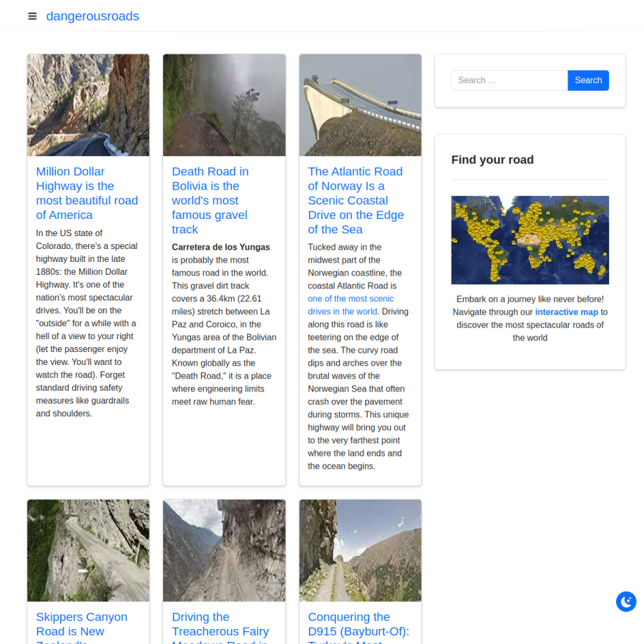The width and height of the screenshot is (644, 644).
Task: Click 'Embark on a journey like never before!' text
Action: (530, 299)
